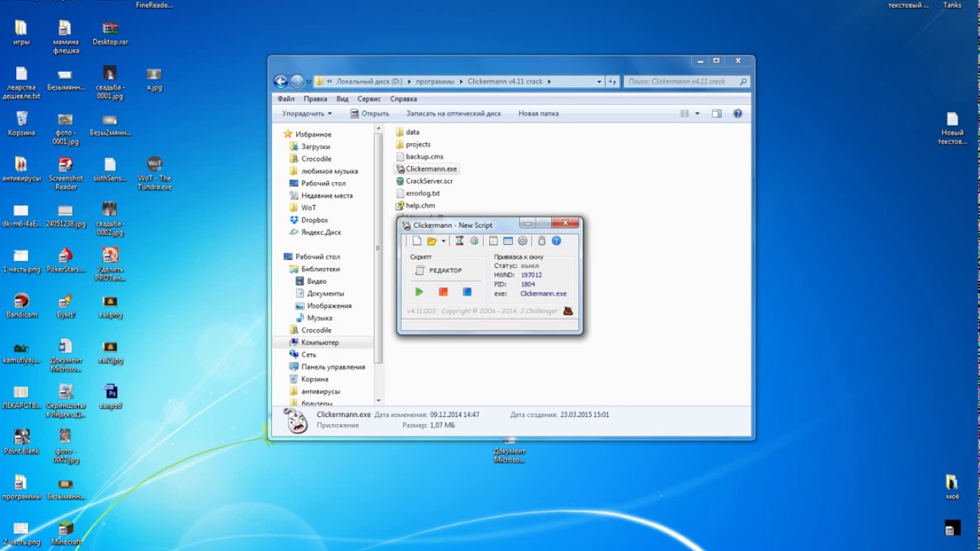
Task: Select the backup.cms file
Action: [x=419, y=157]
